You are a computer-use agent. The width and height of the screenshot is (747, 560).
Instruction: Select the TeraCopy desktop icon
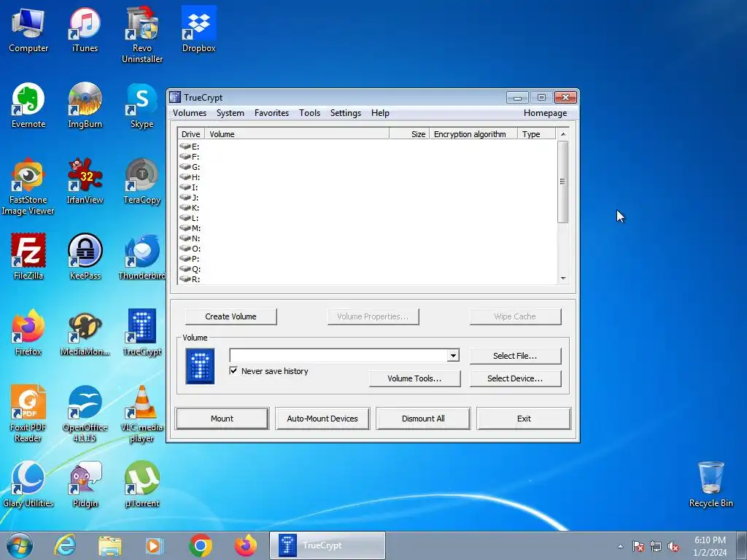pyautogui.click(x=142, y=182)
